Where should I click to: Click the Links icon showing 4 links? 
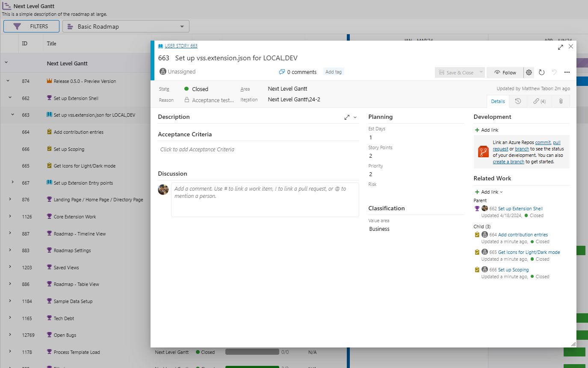[x=539, y=101]
